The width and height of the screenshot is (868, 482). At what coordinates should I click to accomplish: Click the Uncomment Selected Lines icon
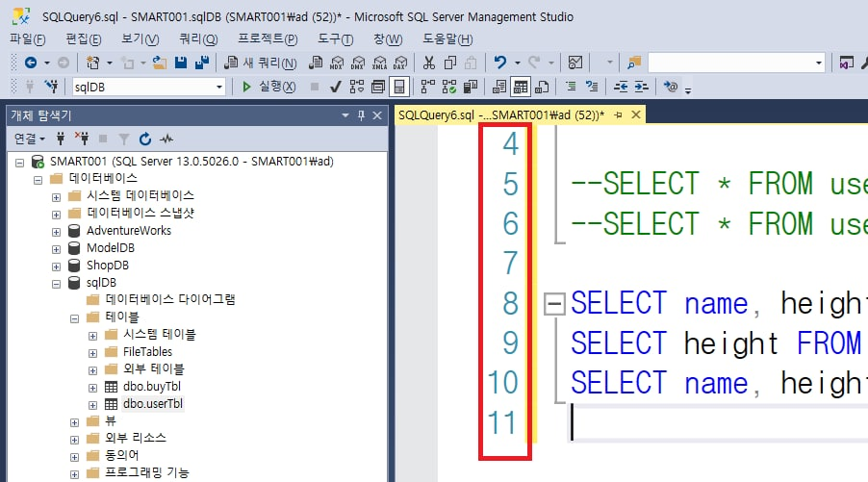[592, 87]
